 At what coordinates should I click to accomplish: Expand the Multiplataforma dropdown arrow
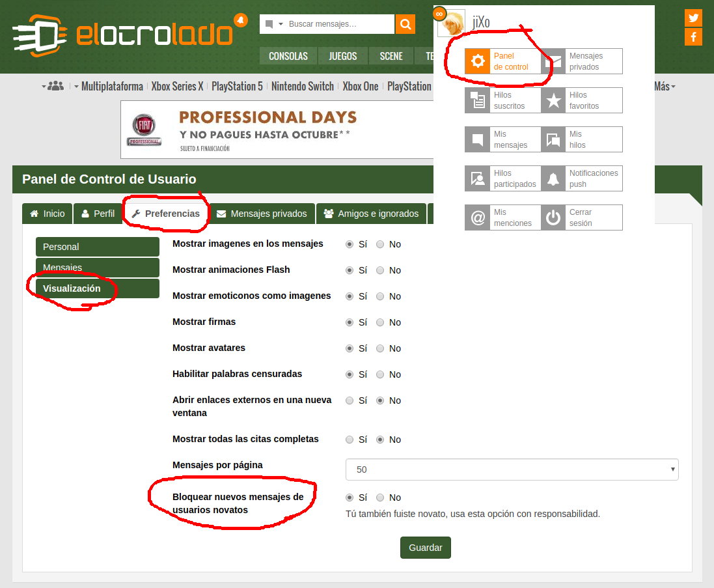click(x=77, y=86)
